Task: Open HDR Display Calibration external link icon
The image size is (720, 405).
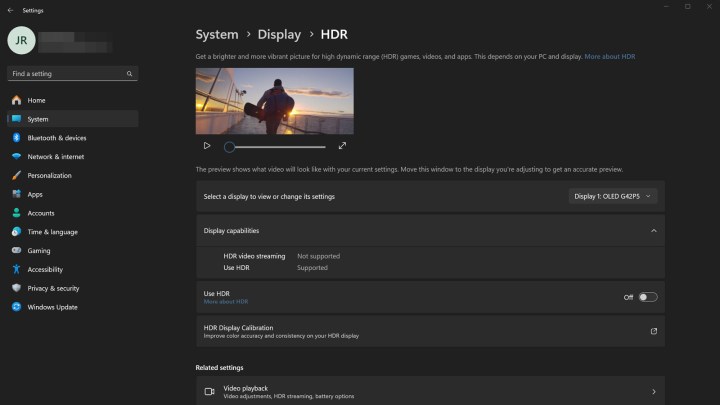Action: coord(653,331)
